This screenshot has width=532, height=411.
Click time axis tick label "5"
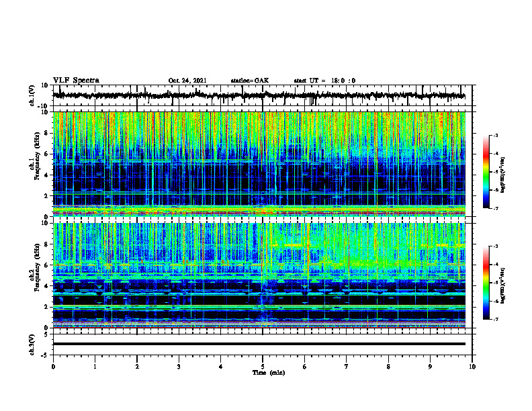click(x=263, y=367)
